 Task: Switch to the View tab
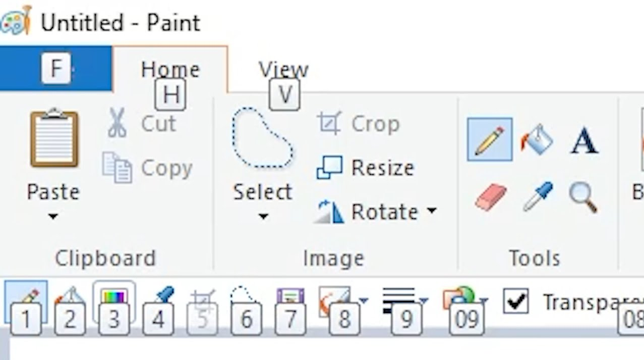(283, 69)
